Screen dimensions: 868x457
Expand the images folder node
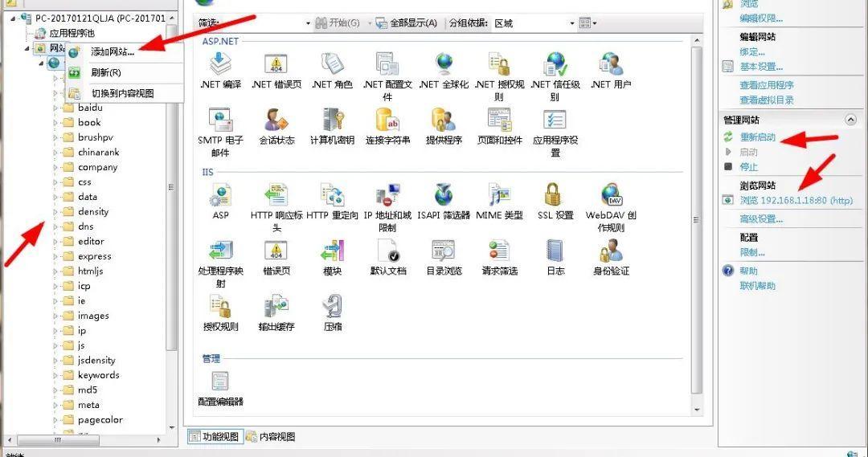(55, 316)
